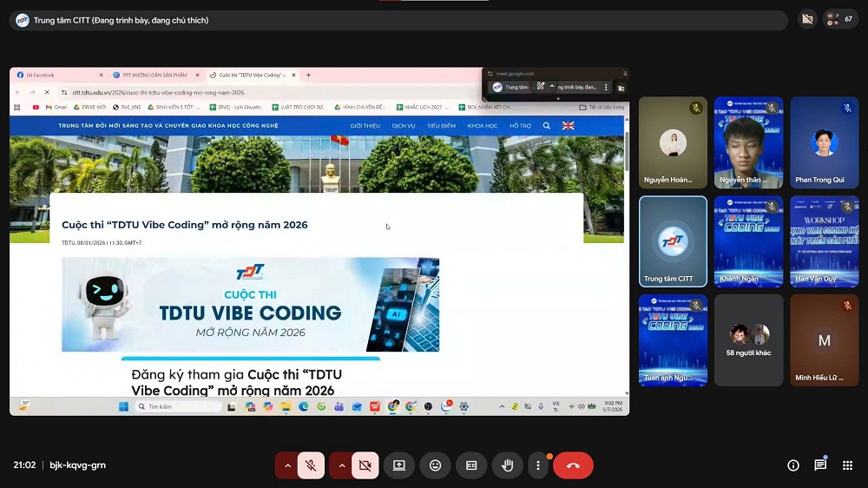This screenshot has width=868, height=488.
Task: Switch to PPT HƯỚNG DẪN SẢN PHẨM tab
Action: pyautogui.click(x=155, y=75)
